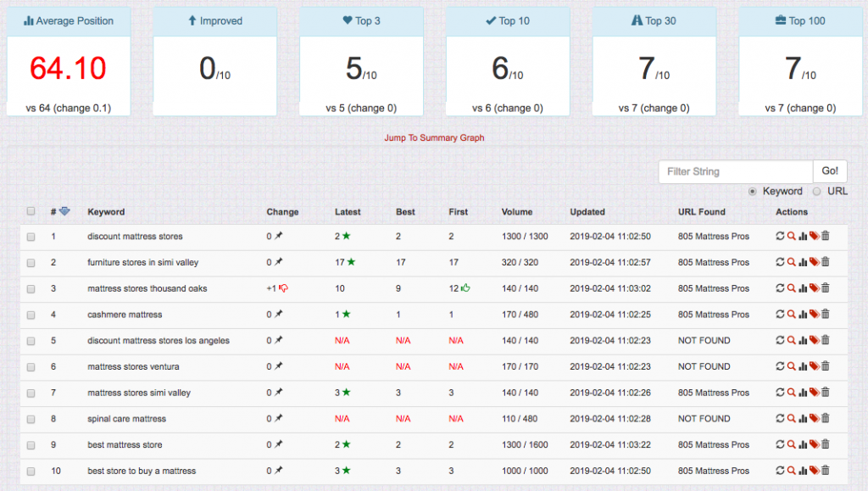Click the Change column header
The width and height of the screenshot is (868, 491).
tap(282, 211)
